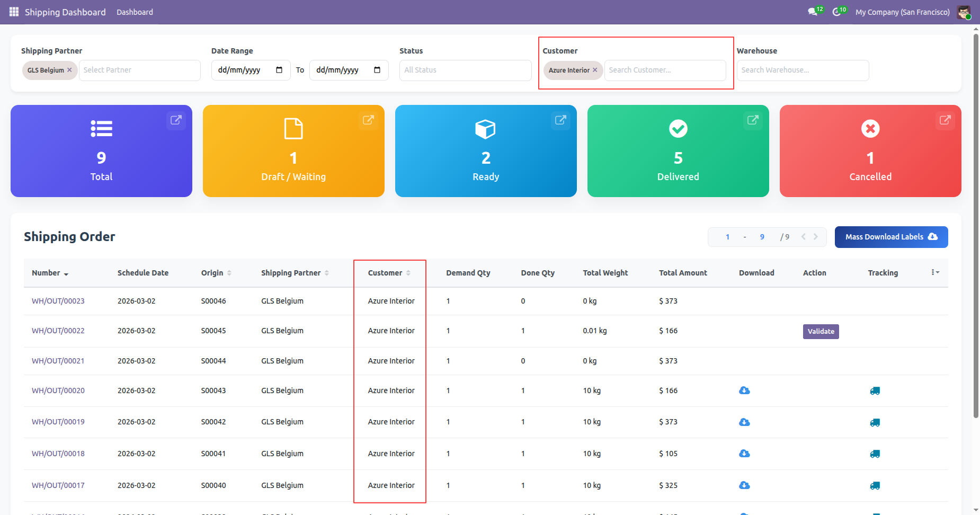Open My Company (San Francisco) switcher
This screenshot has height=515, width=980.
coord(902,12)
